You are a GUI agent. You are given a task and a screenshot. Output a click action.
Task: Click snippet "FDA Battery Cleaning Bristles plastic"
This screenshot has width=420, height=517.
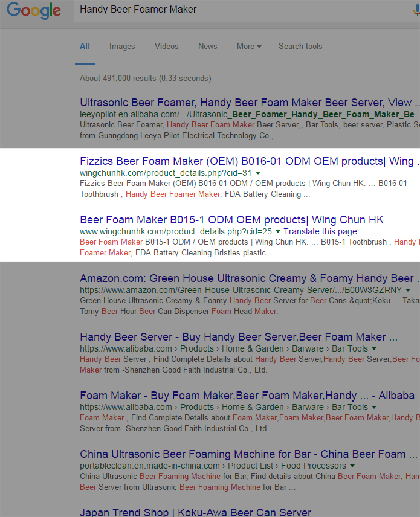coord(250,247)
